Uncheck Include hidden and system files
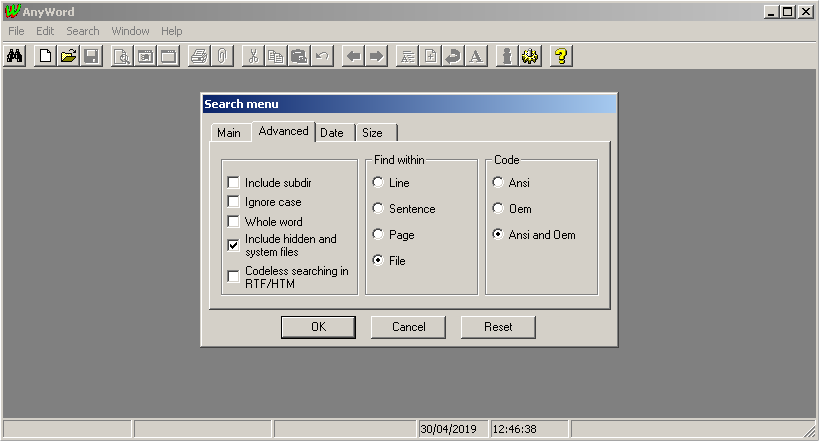This screenshot has height=441, width=819. (x=234, y=245)
